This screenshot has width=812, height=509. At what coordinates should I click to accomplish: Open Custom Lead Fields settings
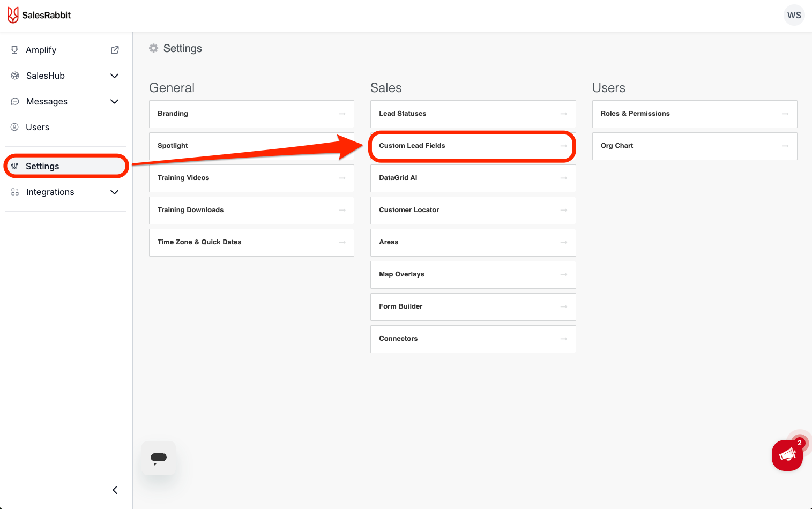[x=473, y=146]
